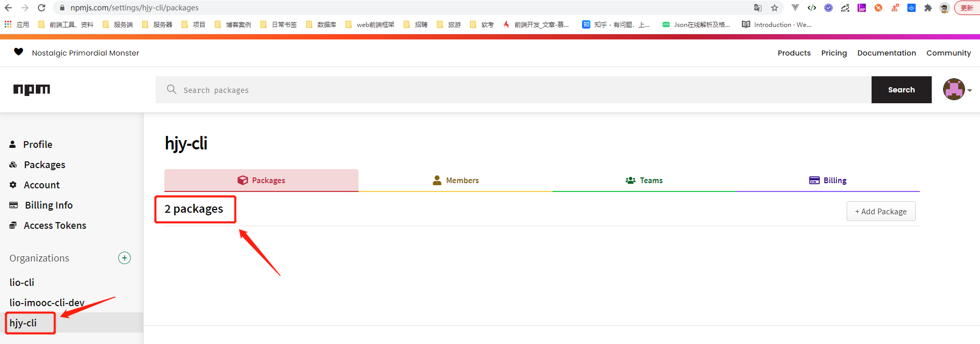Image resolution: width=980 pixels, height=344 pixels.
Task: Click the magnifier icon in search box
Action: 172,89
